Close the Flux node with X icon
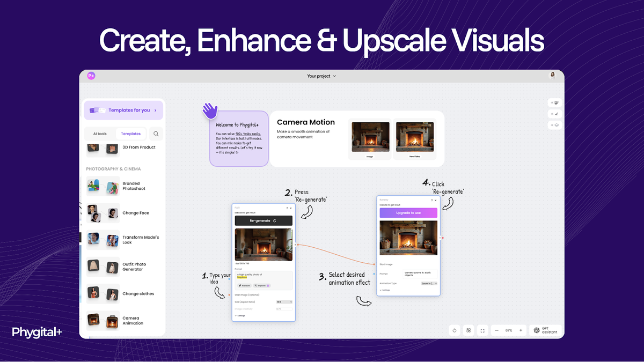The width and height of the screenshot is (644, 362). point(291,208)
